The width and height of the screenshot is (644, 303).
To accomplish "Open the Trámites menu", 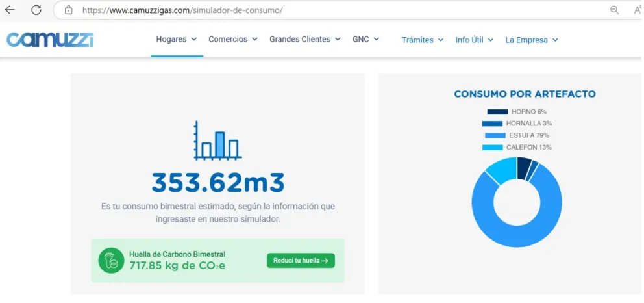I will pos(422,40).
